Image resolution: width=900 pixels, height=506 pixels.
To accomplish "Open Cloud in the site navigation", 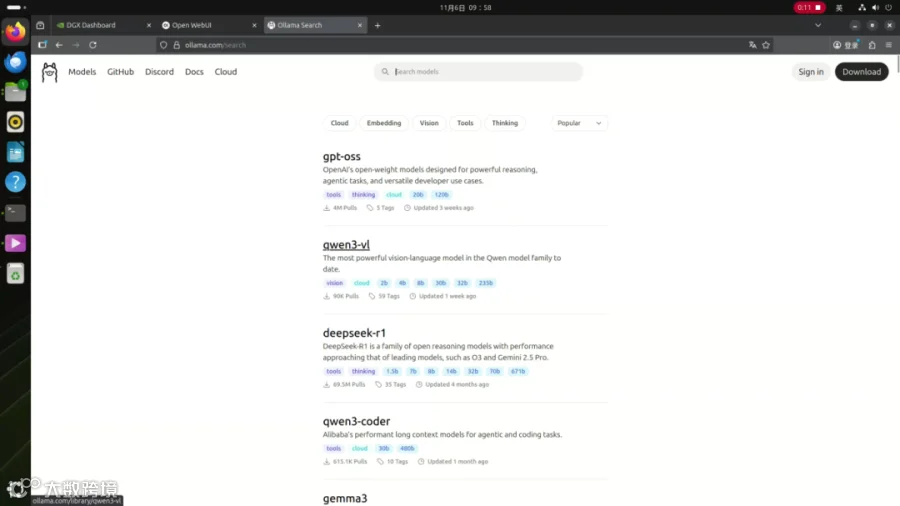I will pos(226,72).
